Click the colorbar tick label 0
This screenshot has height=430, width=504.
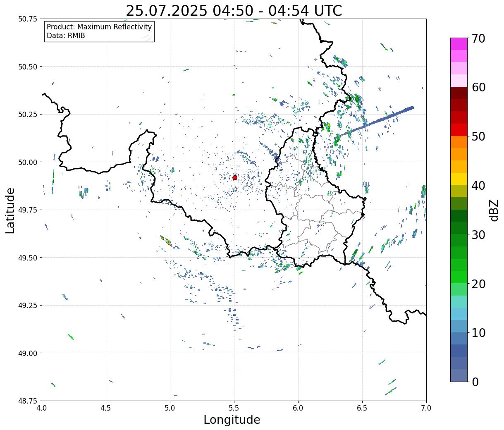coord(475,382)
